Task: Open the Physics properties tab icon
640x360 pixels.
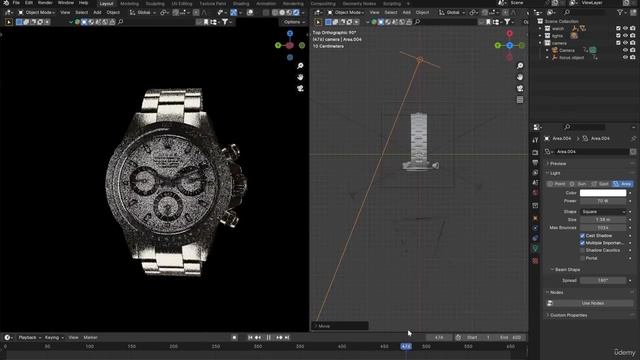Action: click(x=535, y=229)
